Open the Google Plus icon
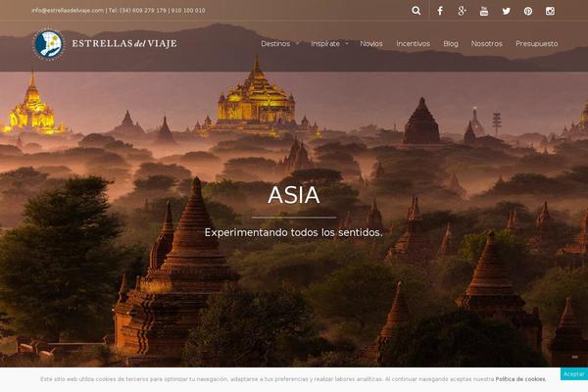Viewport: 588px width, 392px height. [462, 11]
